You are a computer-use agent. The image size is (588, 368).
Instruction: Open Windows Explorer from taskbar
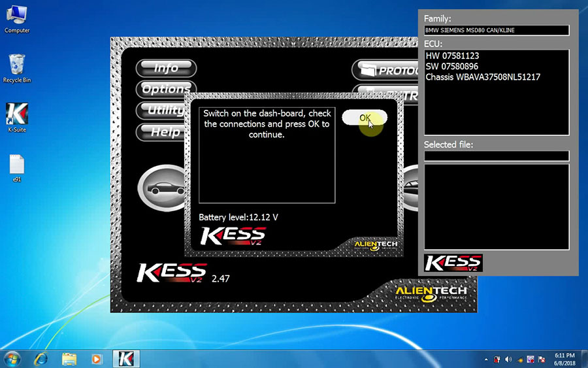tap(69, 358)
